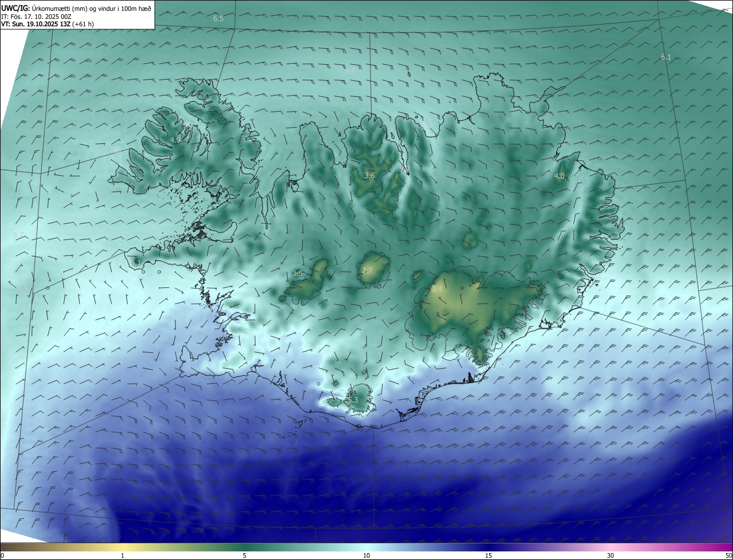Viewport: 733px width, 560px height.
Task: Click the title line starting with "UWC/IG:"
Action: tap(76, 8)
